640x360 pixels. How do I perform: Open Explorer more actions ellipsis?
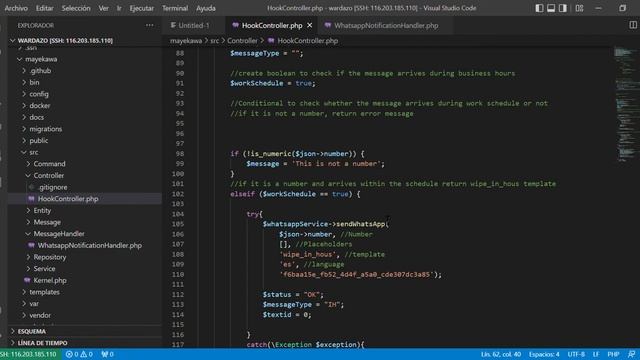tap(150, 25)
